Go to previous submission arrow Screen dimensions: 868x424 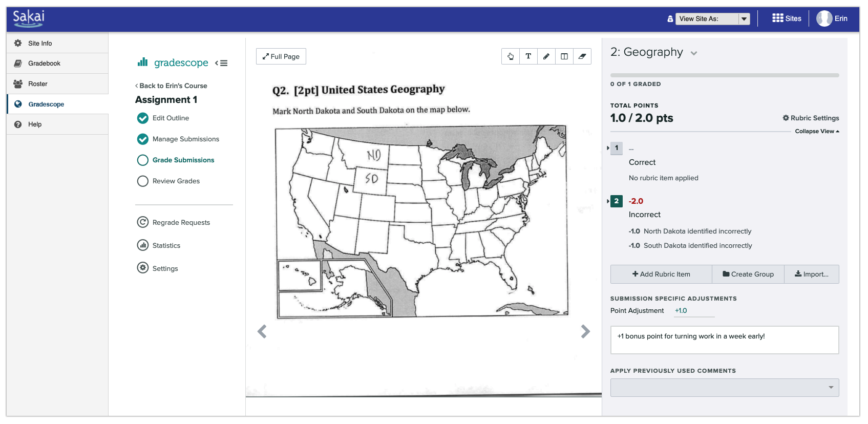(x=262, y=331)
